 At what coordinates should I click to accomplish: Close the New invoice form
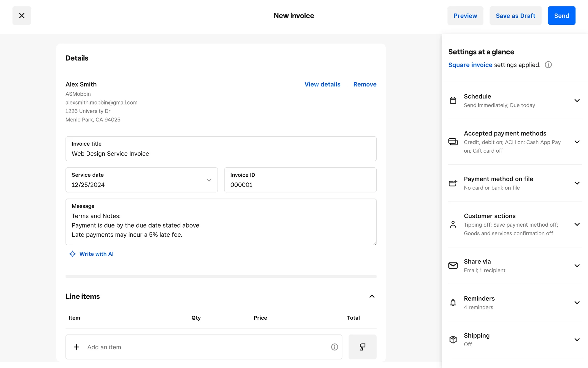click(x=21, y=16)
